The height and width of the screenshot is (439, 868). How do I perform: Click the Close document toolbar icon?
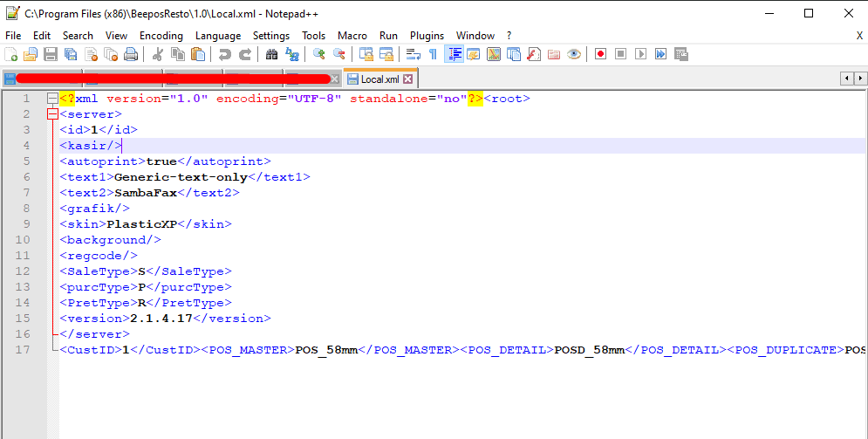point(91,54)
